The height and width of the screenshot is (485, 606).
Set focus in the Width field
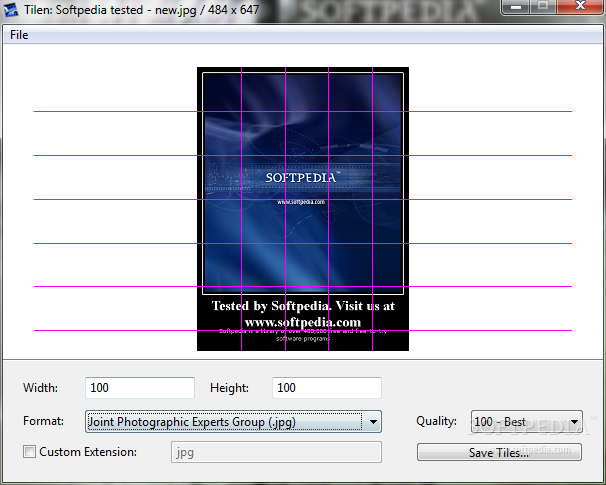[140, 388]
